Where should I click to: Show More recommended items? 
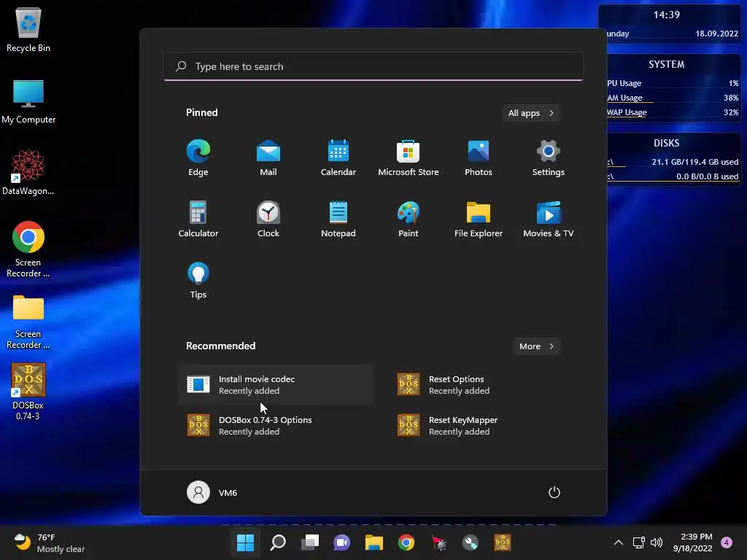click(536, 346)
